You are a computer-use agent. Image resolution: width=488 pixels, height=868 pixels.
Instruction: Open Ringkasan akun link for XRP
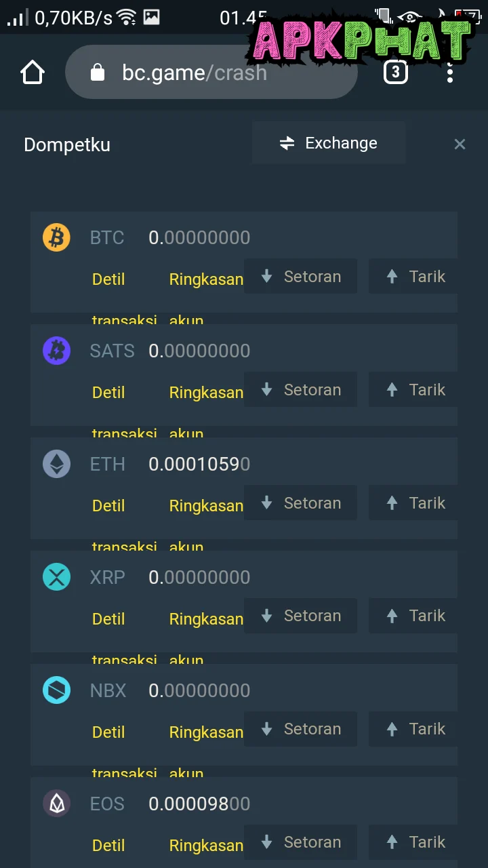click(205, 619)
